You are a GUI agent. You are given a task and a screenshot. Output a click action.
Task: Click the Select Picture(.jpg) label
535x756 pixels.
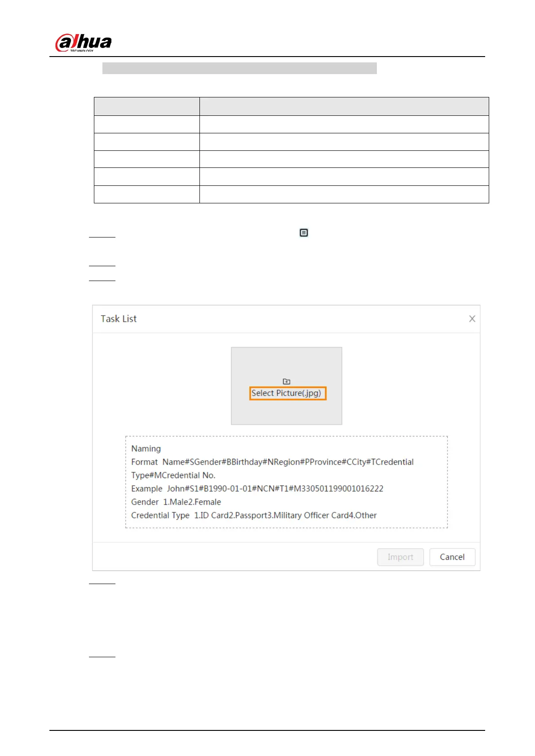click(287, 393)
